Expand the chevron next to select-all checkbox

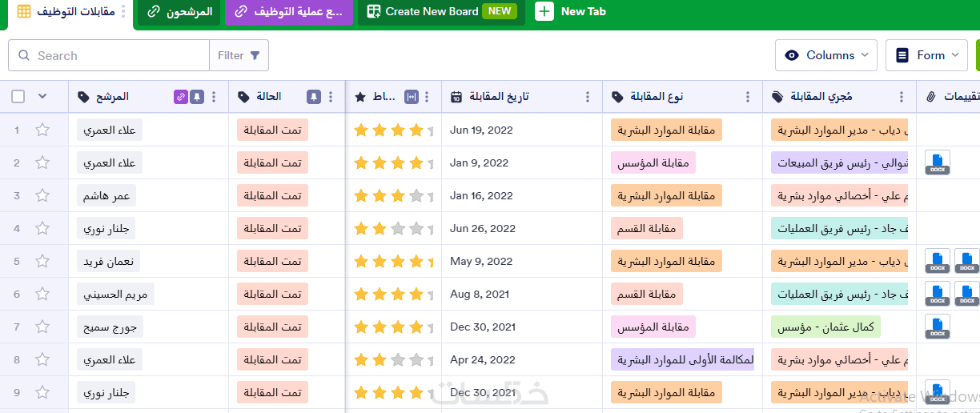point(42,97)
